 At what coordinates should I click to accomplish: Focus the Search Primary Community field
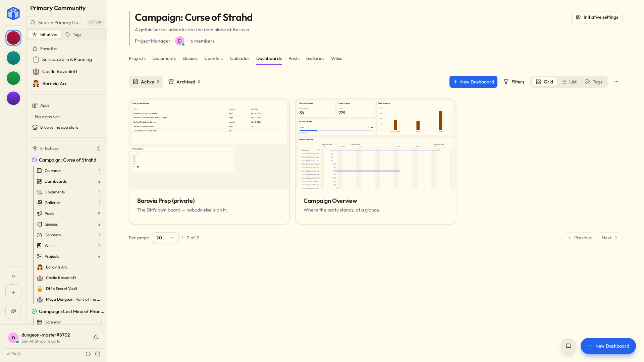(67, 22)
